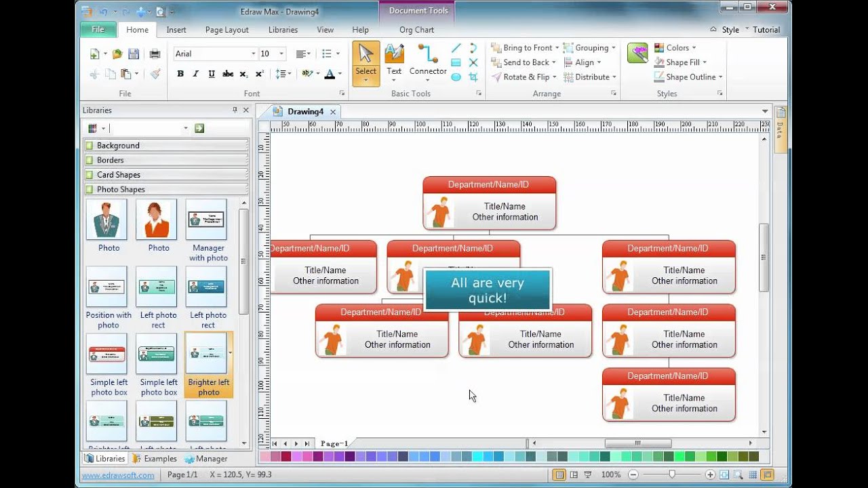The width and height of the screenshot is (868, 488).
Task: Open the quick Styles magic wand icon
Action: pos(637,54)
